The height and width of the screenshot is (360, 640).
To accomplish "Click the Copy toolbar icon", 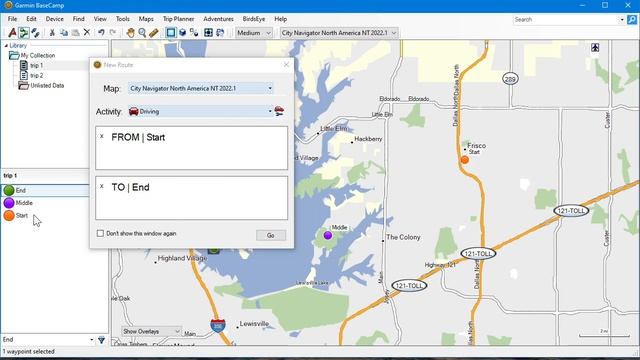I will click(64, 33).
